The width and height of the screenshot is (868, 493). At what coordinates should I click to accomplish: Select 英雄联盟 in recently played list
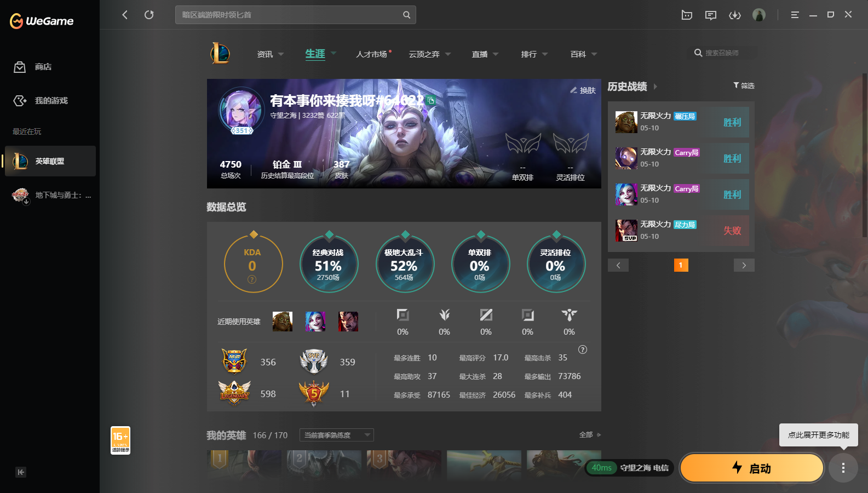click(50, 161)
